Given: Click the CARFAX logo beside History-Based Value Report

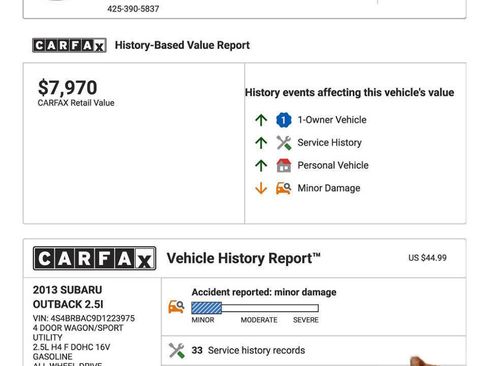Looking at the screenshot, I should (69, 45).
